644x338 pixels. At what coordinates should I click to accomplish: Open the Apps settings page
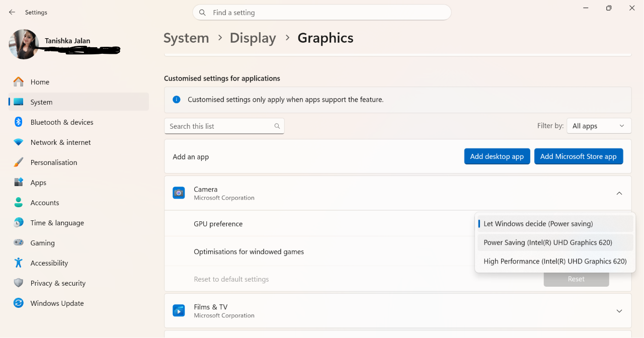[78, 182]
